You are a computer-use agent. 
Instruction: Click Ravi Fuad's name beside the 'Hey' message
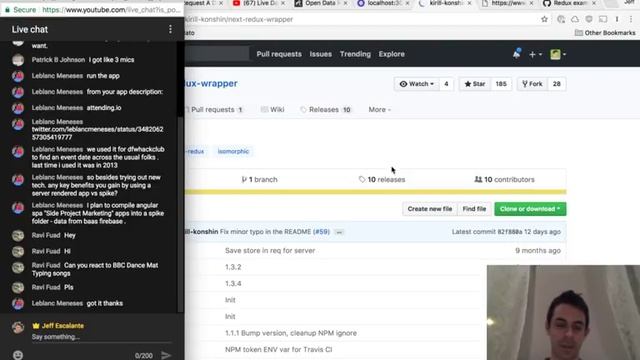click(46, 236)
